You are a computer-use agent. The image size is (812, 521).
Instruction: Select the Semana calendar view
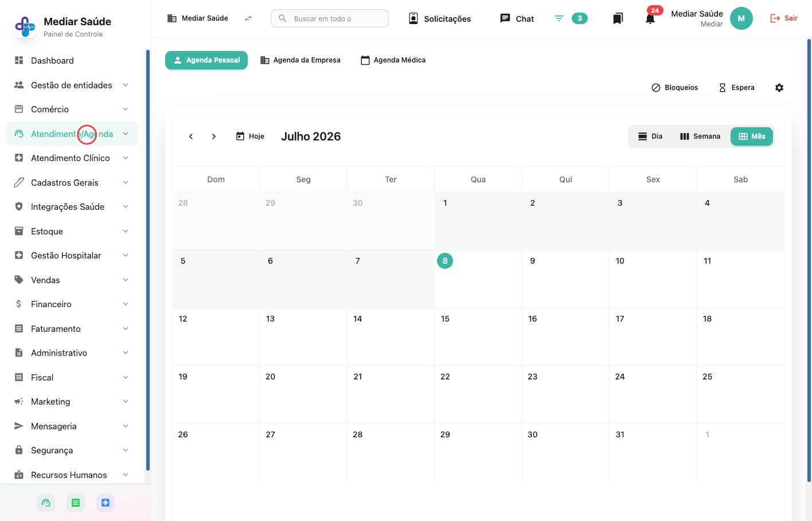point(700,136)
